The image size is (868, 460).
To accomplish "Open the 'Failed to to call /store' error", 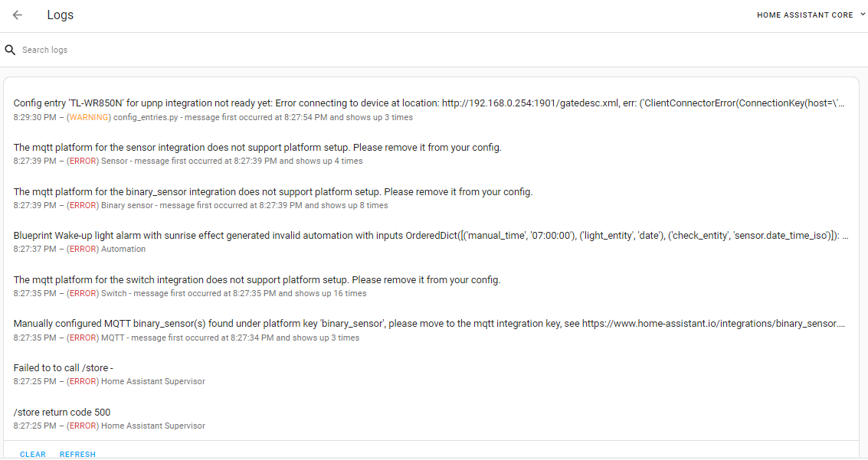I will [x=64, y=368].
